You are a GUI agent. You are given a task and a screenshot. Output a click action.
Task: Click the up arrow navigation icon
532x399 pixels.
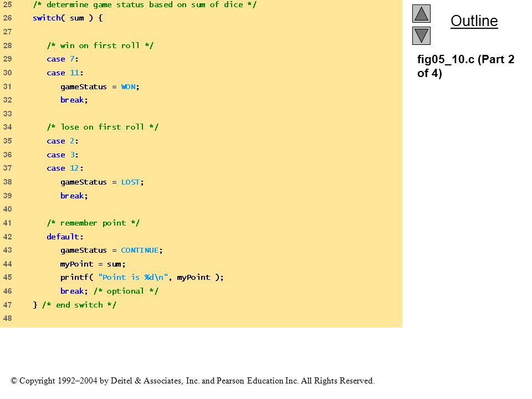coord(421,13)
